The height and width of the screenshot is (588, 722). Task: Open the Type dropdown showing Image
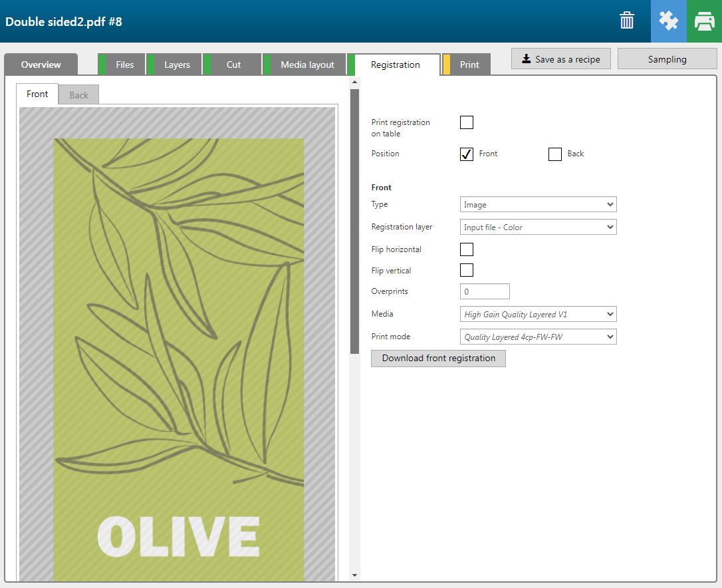538,205
